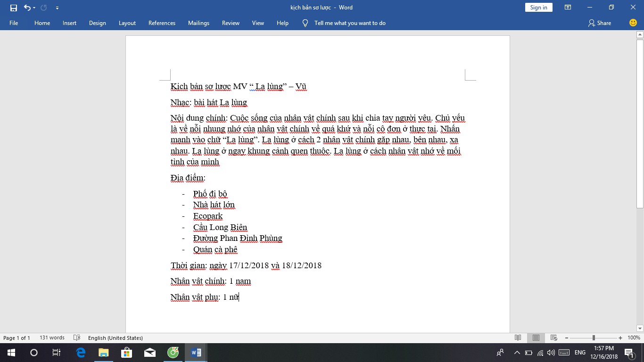Click the Sign in button
The image size is (644, 362).
[x=538, y=7]
